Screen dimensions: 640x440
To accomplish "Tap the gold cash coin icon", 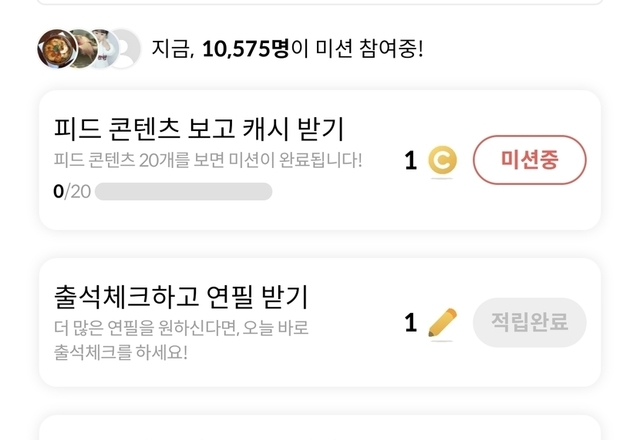I will click(x=441, y=160).
